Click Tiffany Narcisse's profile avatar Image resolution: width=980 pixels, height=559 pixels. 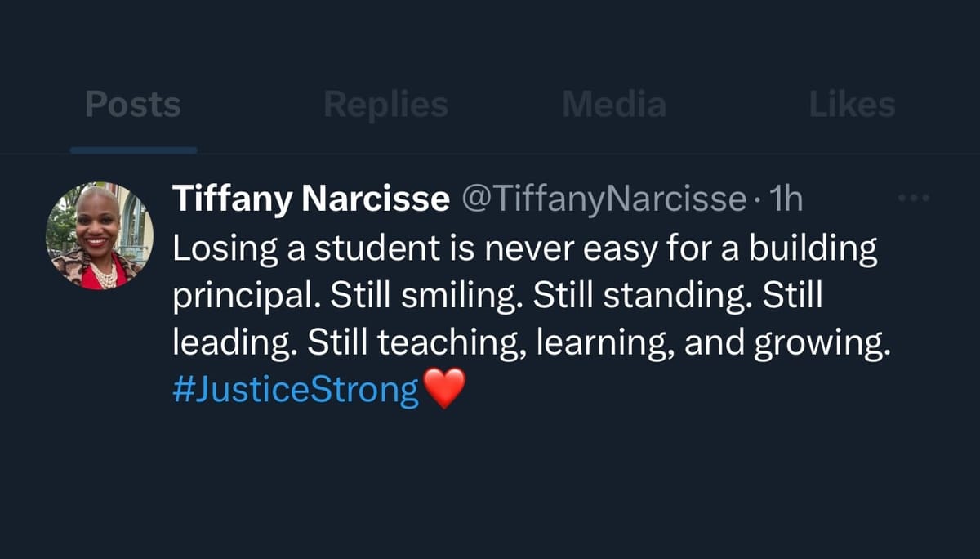pos(99,235)
